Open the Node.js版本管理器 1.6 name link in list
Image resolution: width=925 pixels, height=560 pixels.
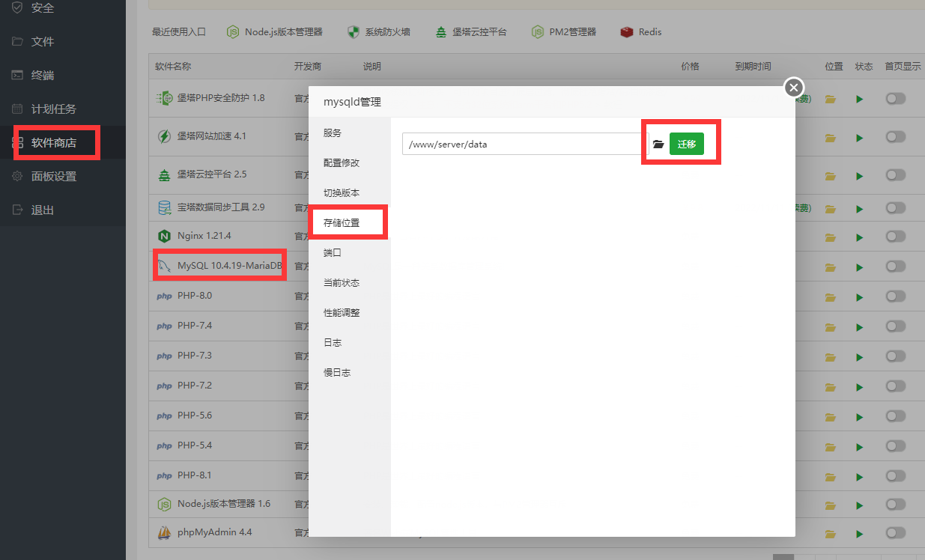(224, 504)
